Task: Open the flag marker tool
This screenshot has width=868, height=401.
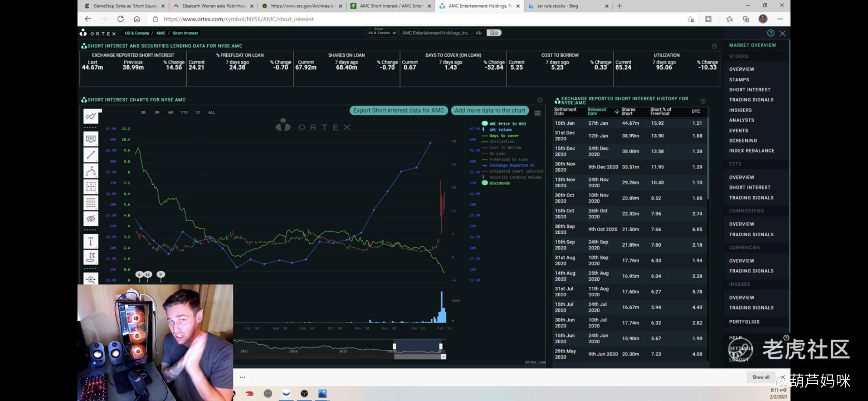Action: point(91,257)
